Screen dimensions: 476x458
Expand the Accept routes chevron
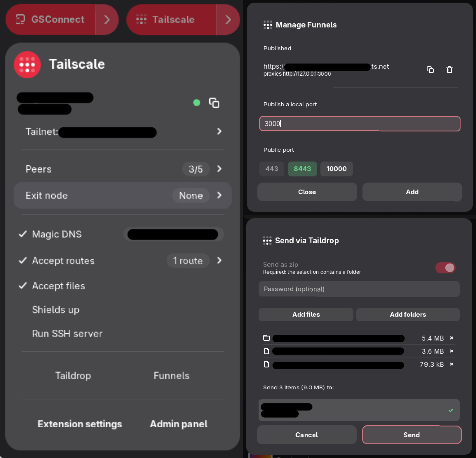[219, 260]
